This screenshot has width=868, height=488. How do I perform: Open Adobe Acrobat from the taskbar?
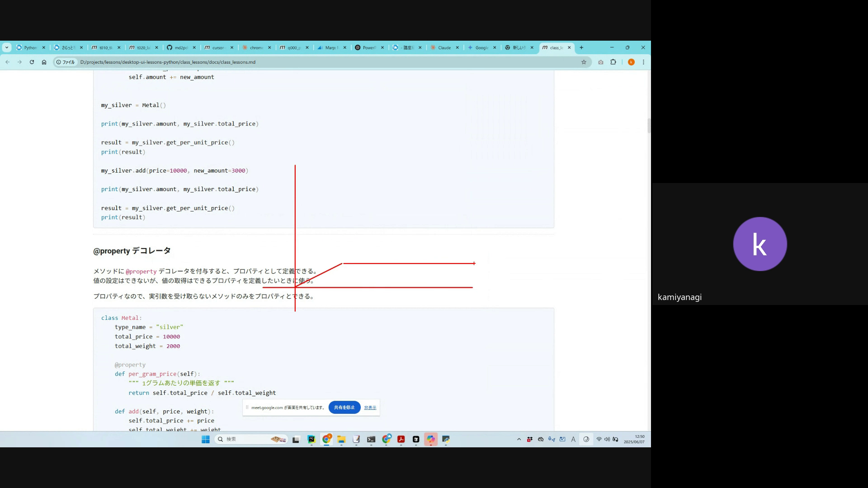tap(401, 439)
